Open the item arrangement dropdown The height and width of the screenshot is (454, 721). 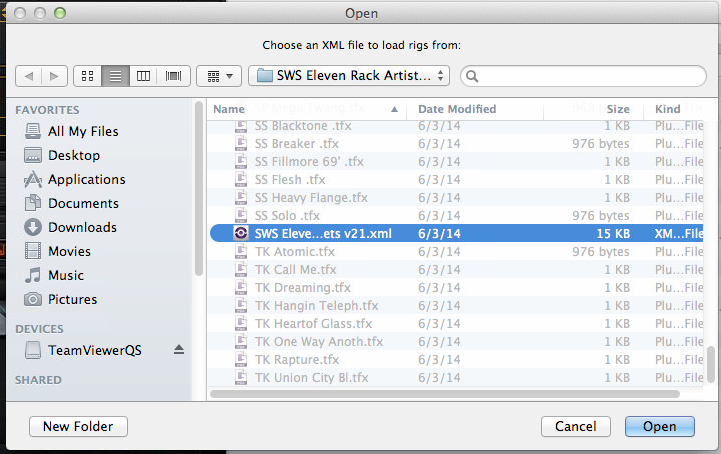(x=219, y=75)
